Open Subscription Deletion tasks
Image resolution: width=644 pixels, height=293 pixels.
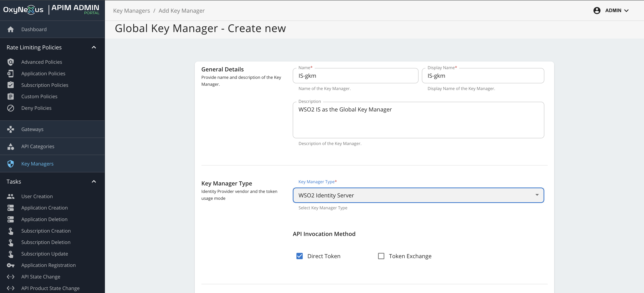point(46,242)
